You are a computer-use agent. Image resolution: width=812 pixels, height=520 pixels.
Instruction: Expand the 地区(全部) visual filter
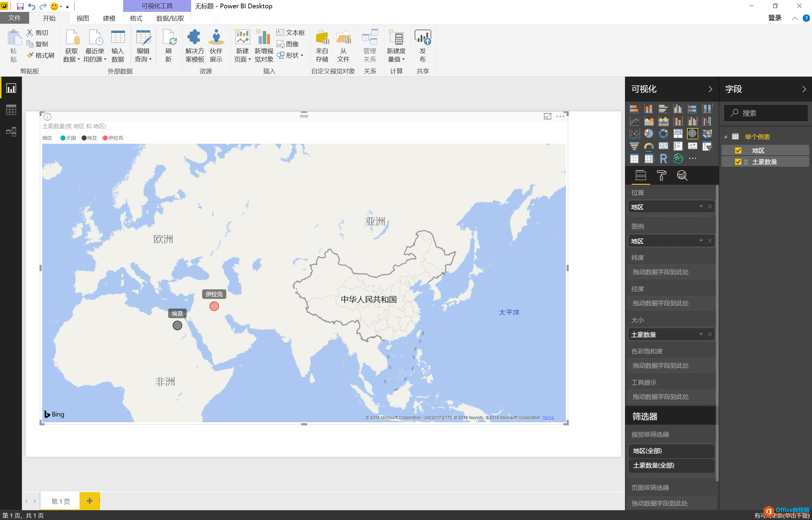point(671,451)
